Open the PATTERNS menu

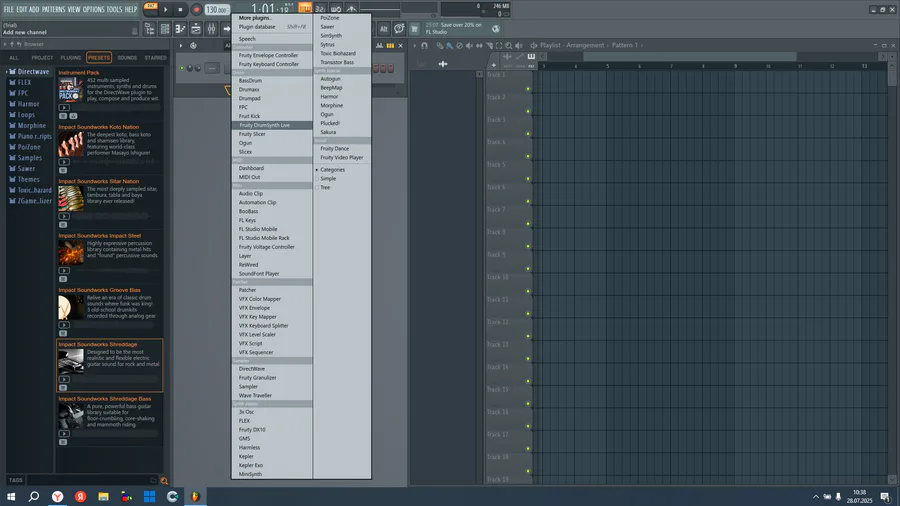point(53,9)
